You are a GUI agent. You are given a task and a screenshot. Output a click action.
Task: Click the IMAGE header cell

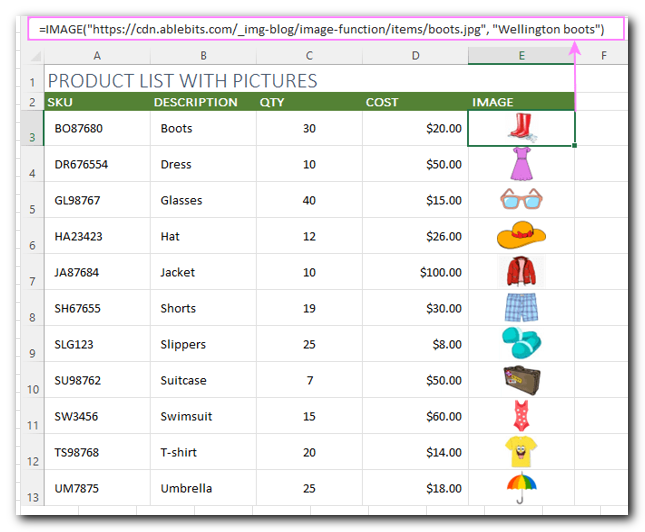pyautogui.click(x=521, y=102)
